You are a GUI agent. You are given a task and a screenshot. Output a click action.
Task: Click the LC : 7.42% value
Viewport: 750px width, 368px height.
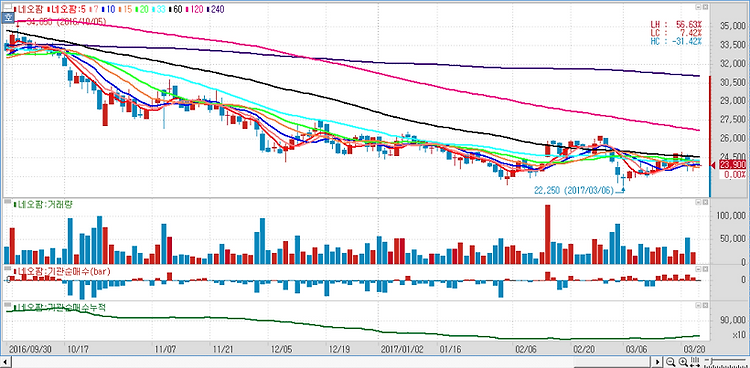pos(676,33)
